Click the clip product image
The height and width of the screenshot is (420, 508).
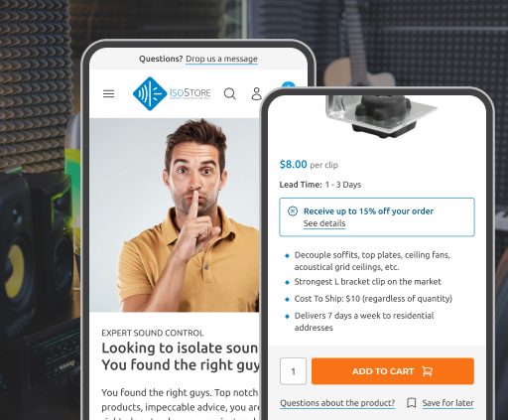tap(380, 116)
